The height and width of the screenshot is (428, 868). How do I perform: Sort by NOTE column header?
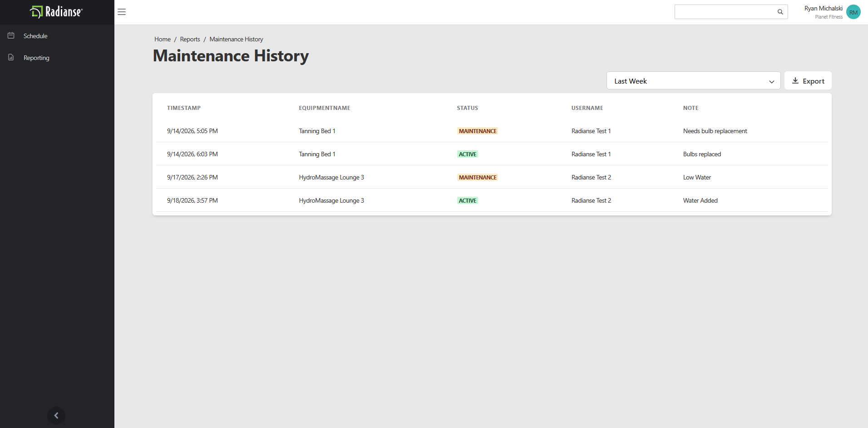coord(690,108)
